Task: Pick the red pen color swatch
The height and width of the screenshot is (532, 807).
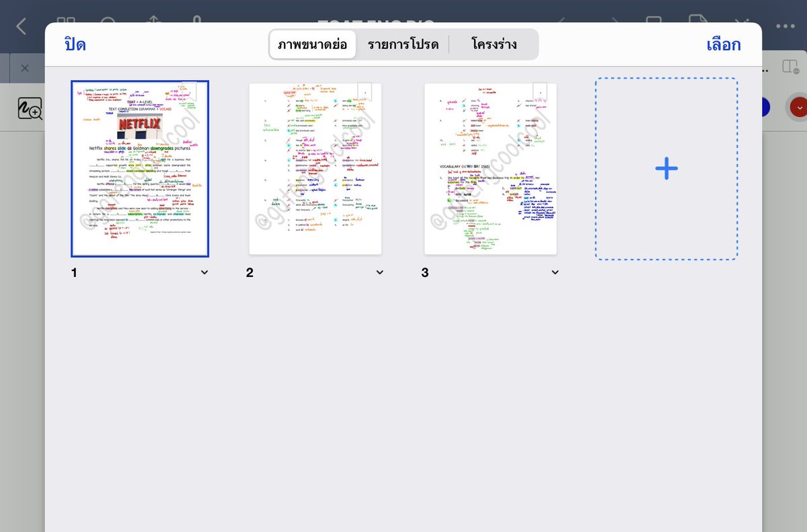Action: (x=798, y=108)
